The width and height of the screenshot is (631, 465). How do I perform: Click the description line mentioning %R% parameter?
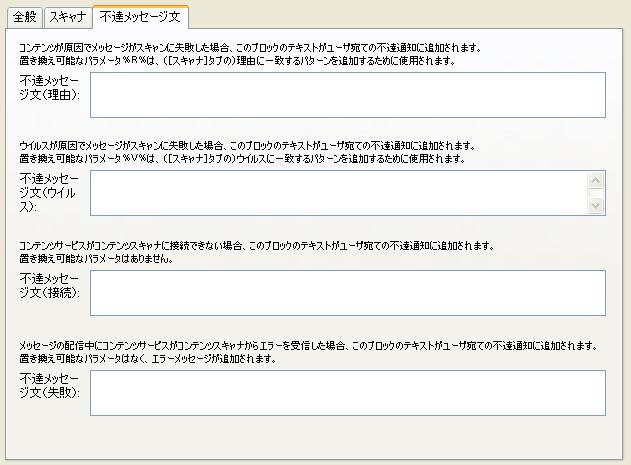click(x=237, y=61)
